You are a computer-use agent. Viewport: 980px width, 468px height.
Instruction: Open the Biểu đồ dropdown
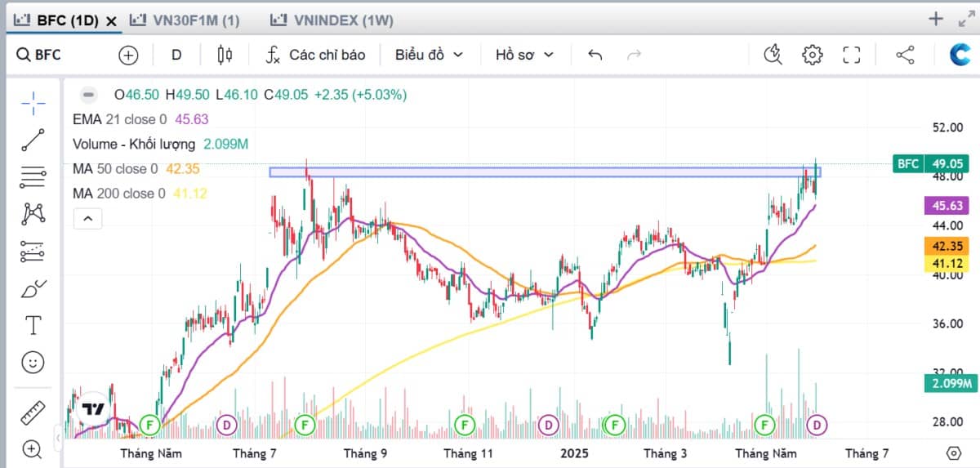(429, 55)
